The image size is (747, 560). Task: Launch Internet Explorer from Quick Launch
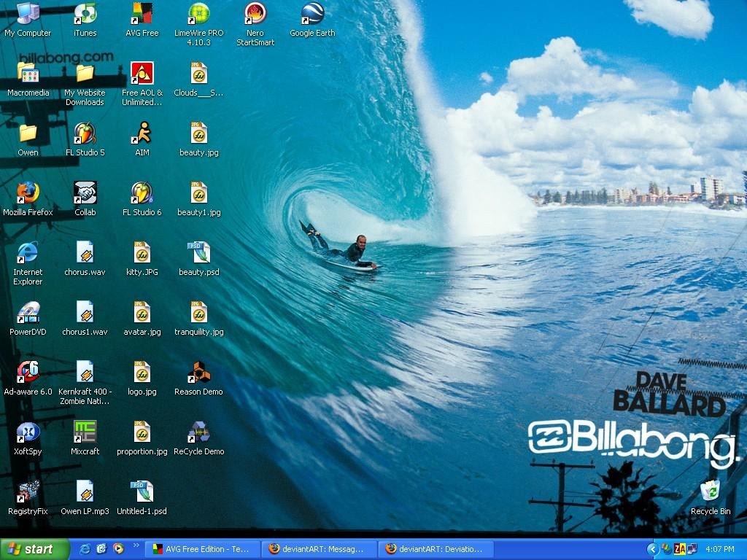pos(85,549)
